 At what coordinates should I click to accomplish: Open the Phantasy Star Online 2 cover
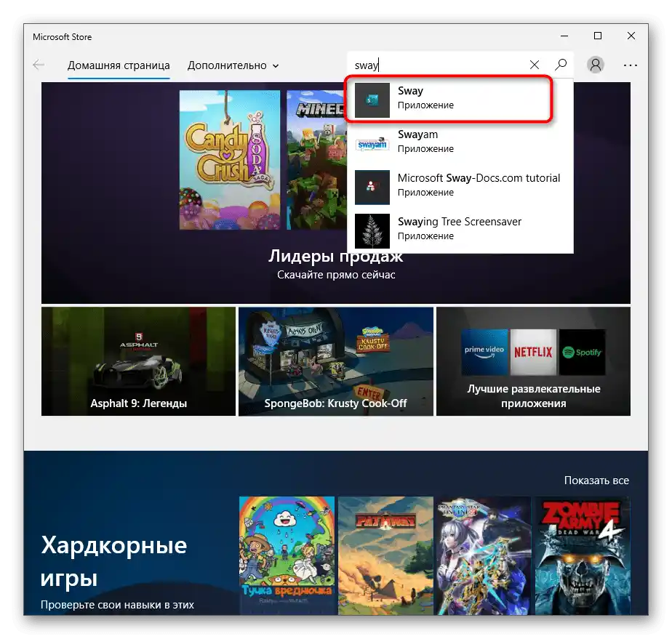click(484, 555)
